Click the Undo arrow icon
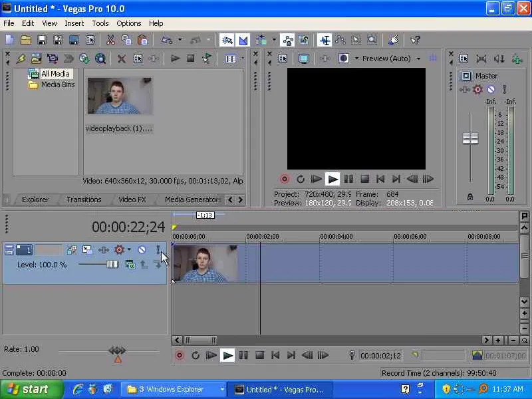Image resolution: width=532 pixels, height=399 pixels. tap(167, 40)
